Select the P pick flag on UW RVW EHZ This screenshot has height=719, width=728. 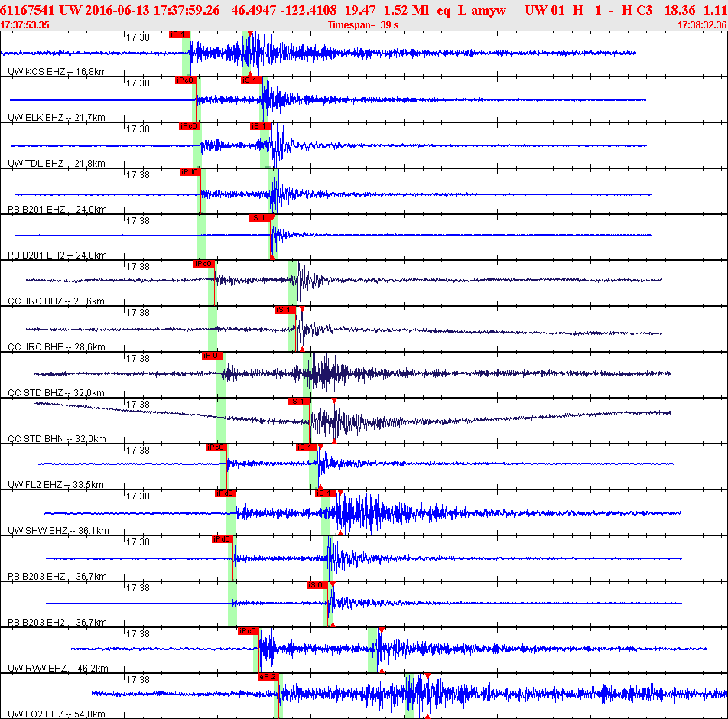coord(247,631)
